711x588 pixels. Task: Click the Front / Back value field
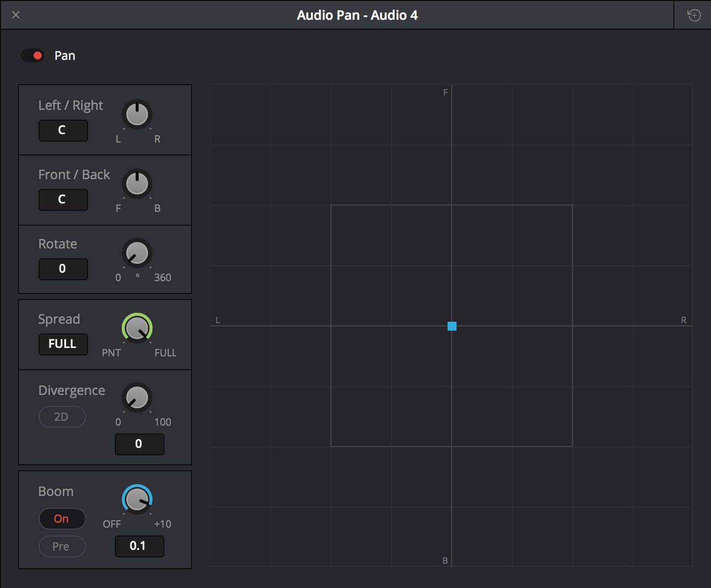pos(63,199)
